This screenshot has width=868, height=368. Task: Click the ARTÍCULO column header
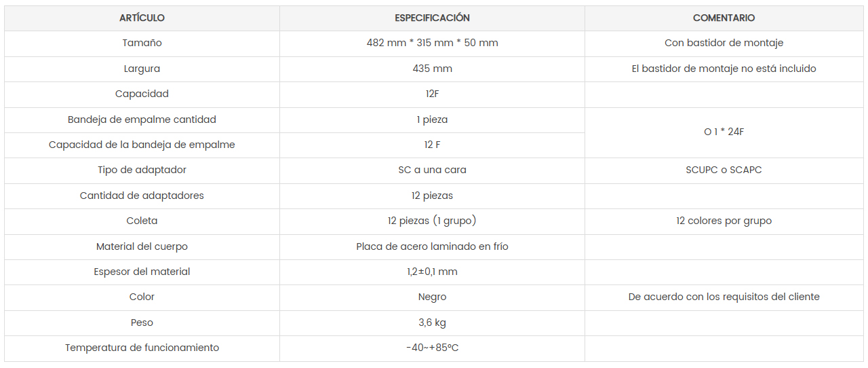pyautogui.click(x=142, y=18)
